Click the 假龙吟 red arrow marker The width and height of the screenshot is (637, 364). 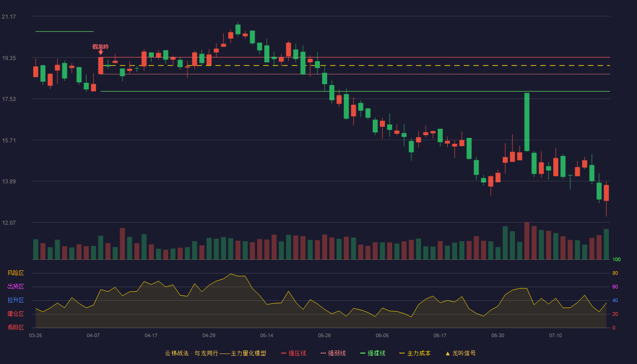[101, 52]
